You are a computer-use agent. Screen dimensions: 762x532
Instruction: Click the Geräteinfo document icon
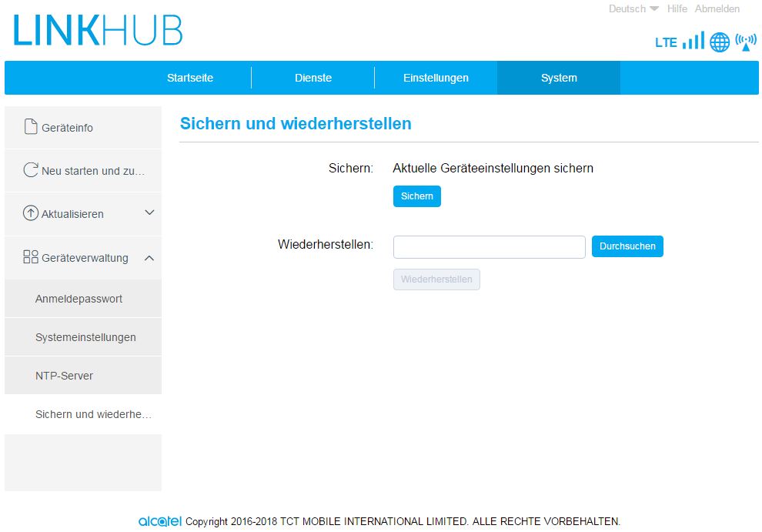point(31,127)
